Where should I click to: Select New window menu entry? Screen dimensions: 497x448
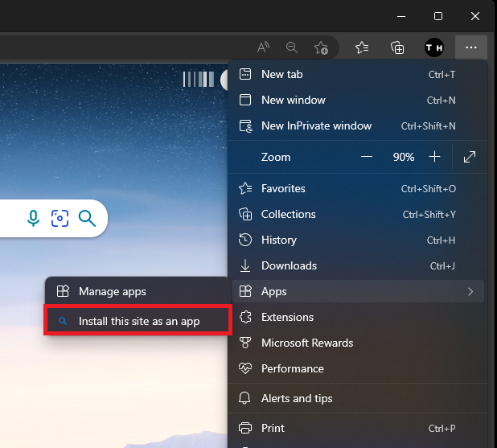[x=357, y=101]
